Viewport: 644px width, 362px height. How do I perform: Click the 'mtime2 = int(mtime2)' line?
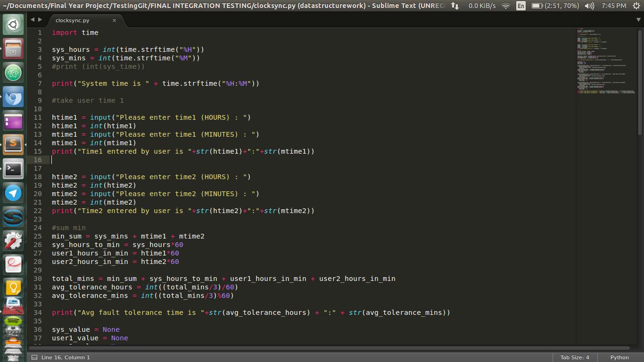pyautogui.click(x=94, y=202)
